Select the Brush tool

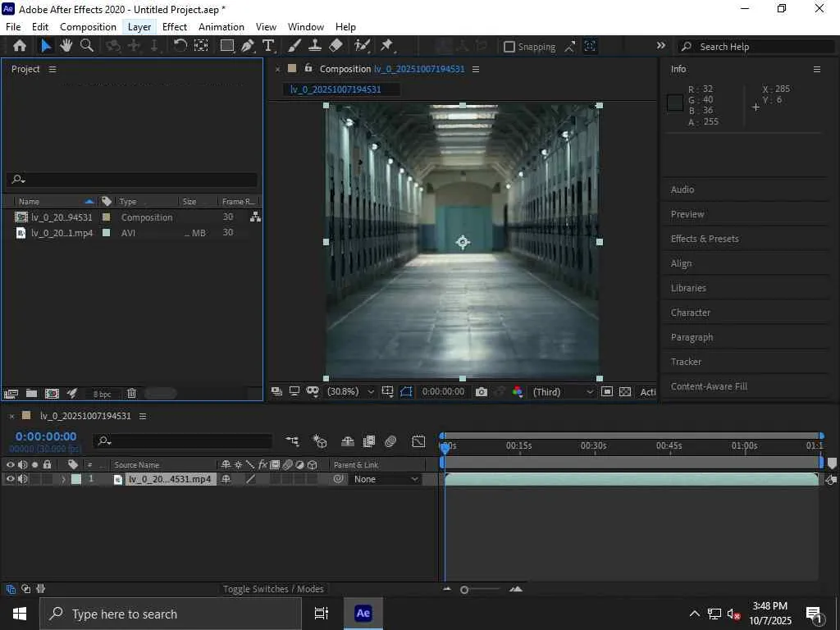click(x=294, y=46)
